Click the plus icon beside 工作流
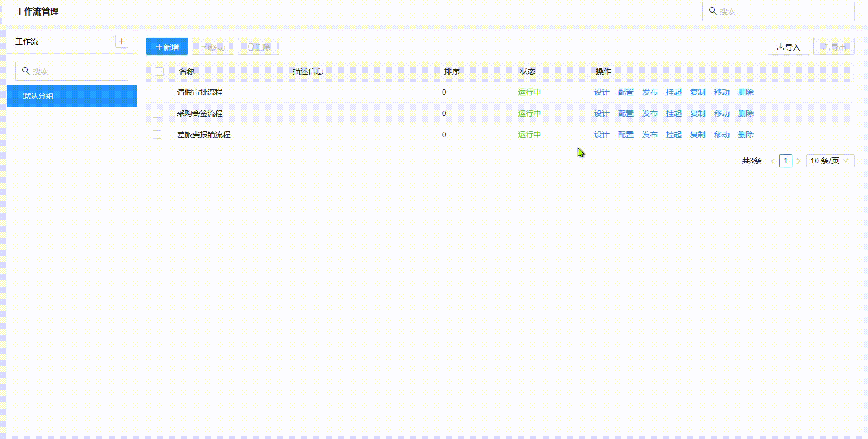Screen dimensions: 868x439 point(122,41)
